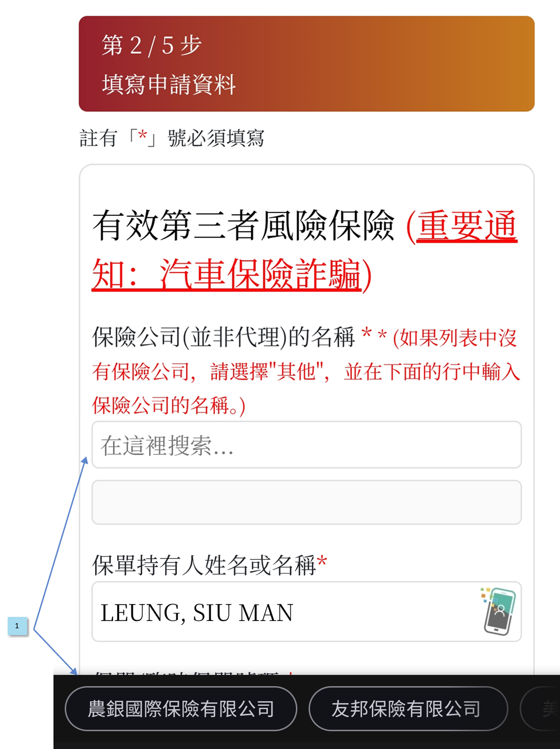The width and height of the screenshot is (560, 749).
Task: Tap the iAM Smart phone icon
Action: [x=499, y=611]
